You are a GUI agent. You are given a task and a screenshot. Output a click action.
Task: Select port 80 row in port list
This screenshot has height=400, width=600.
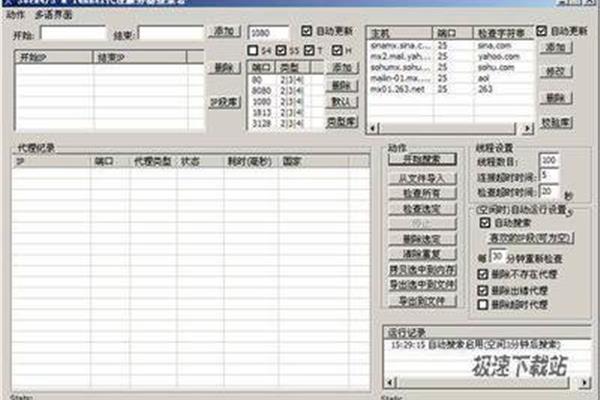click(x=285, y=80)
